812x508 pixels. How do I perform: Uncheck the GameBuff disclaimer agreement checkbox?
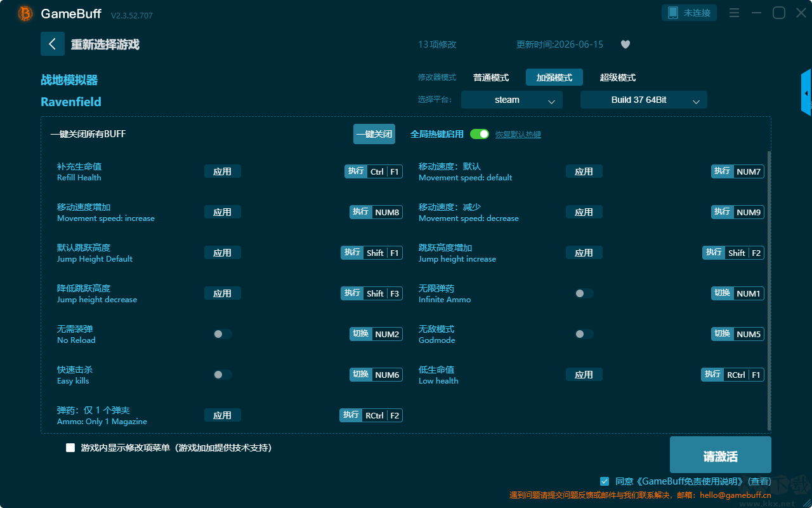click(x=605, y=481)
